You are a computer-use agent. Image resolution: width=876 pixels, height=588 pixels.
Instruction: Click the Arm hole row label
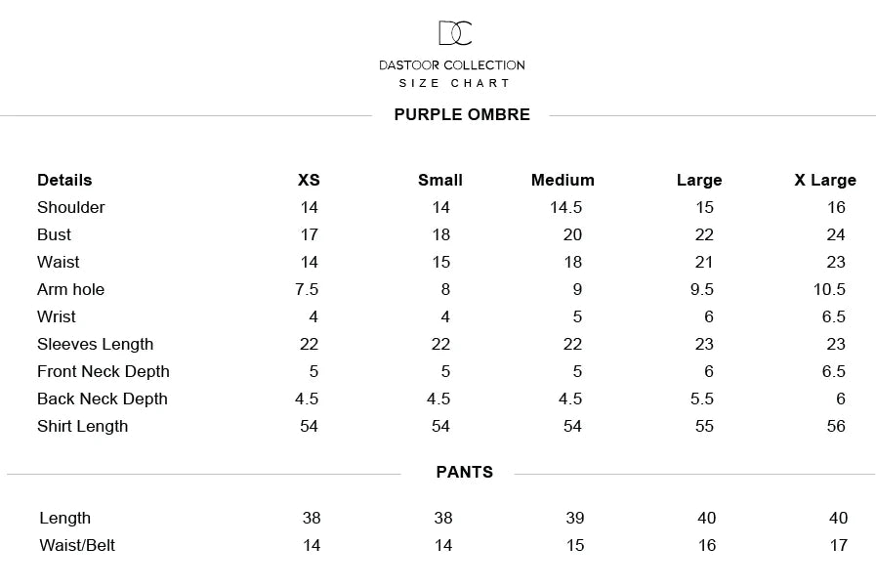(71, 289)
